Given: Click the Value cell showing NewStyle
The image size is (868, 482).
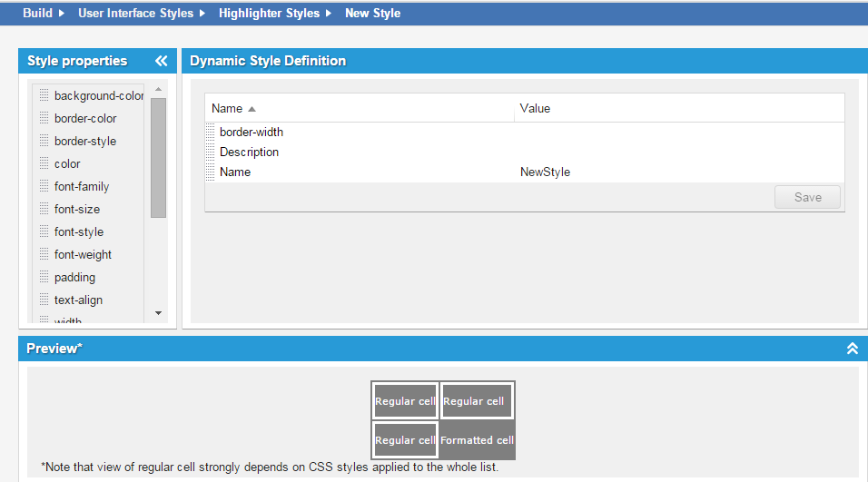Looking at the screenshot, I should click(x=545, y=172).
